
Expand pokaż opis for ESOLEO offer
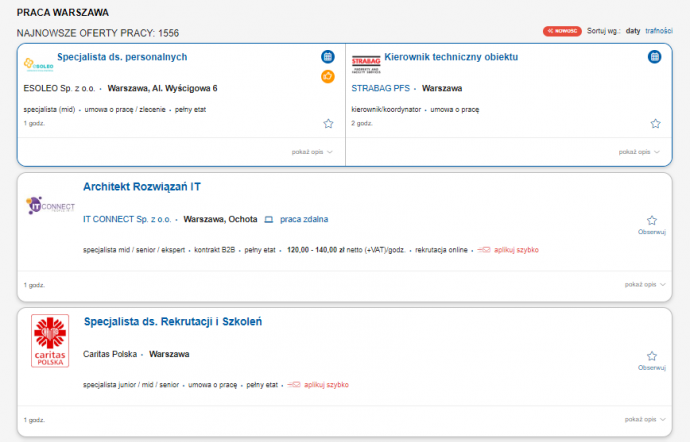[309, 152]
